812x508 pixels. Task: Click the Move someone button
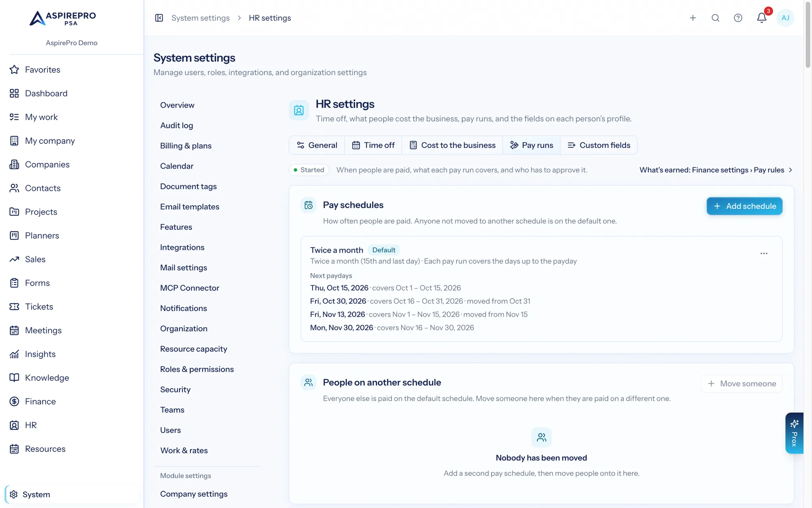point(742,384)
